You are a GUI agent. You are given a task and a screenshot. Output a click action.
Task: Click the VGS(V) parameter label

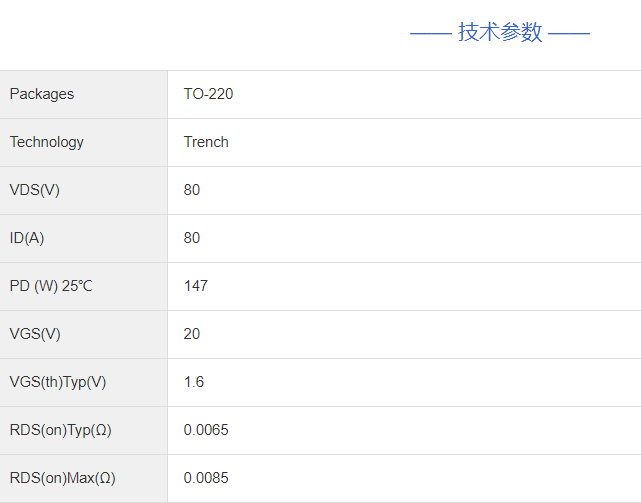[35, 334]
